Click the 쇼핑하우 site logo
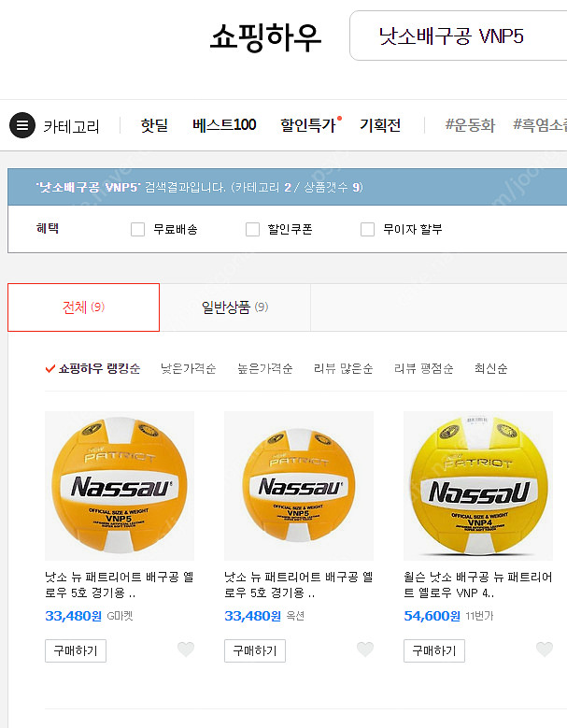Image resolution: width=567 pixels, height=728 pixels. tap(265, 37)
